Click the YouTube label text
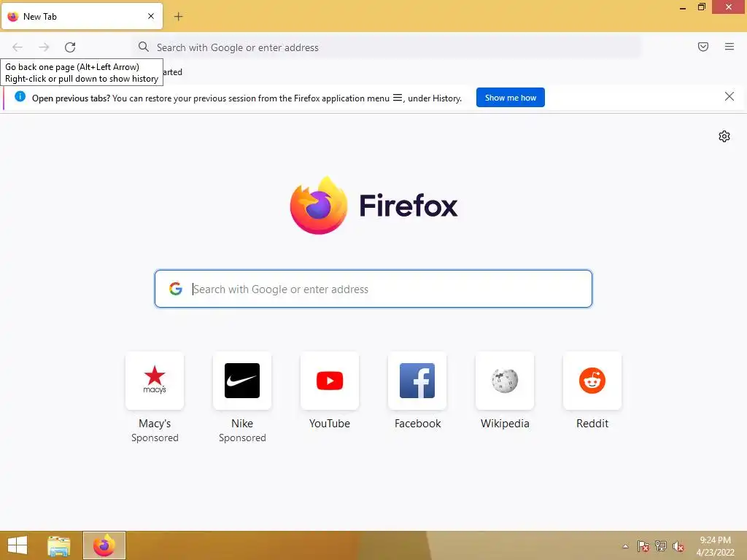The width and height of the screenshot is (747, 560). (330, 424)
